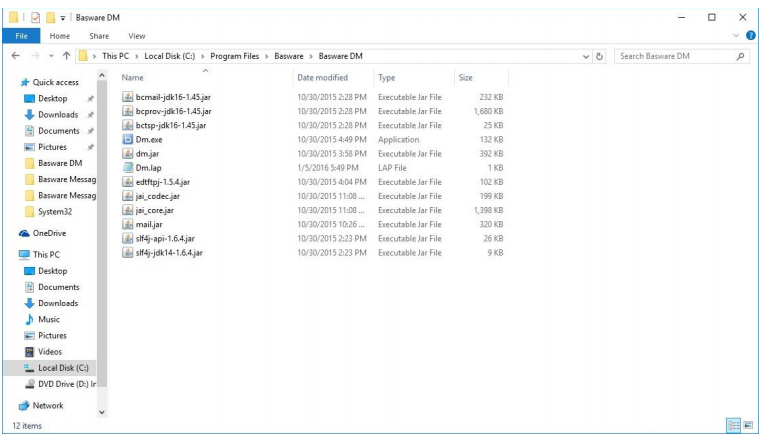The height and width of the screenshot is (436, 763).
Task: Go forward with the forward arrow
Action: [x=35, y=56]
